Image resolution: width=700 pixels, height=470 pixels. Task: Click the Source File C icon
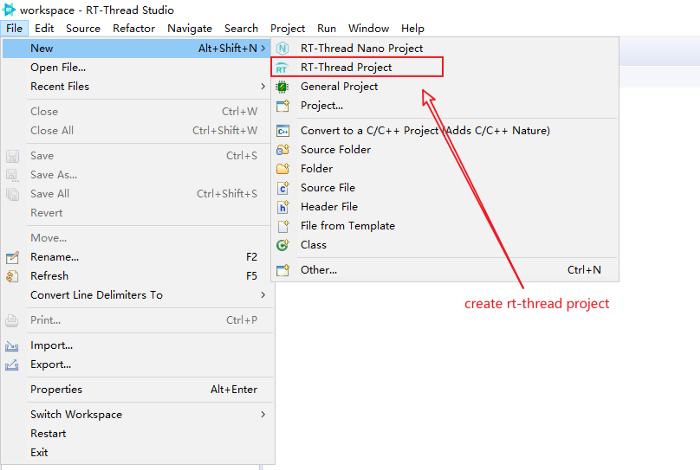click(x=283, y=188)
